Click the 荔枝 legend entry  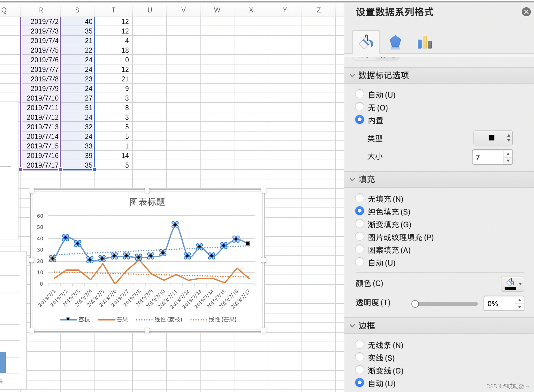pos(75,319)
